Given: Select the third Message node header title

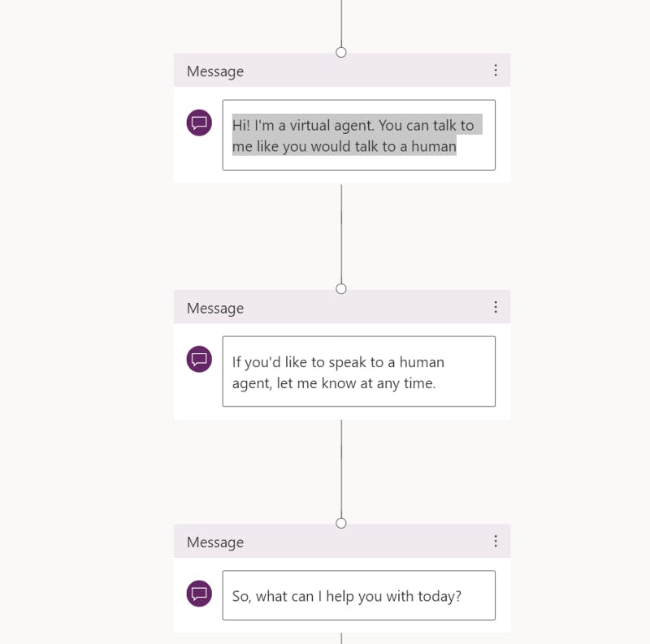Looking at the screenshot, I should coord(215,542).
